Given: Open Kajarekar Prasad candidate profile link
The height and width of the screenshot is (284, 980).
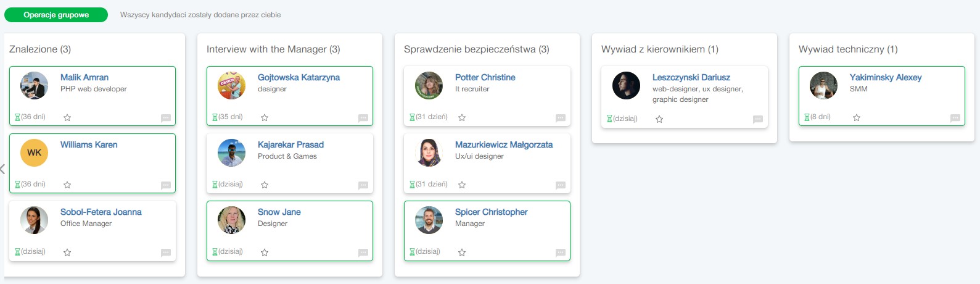Looking at the screenshot, I should (290, 144).
